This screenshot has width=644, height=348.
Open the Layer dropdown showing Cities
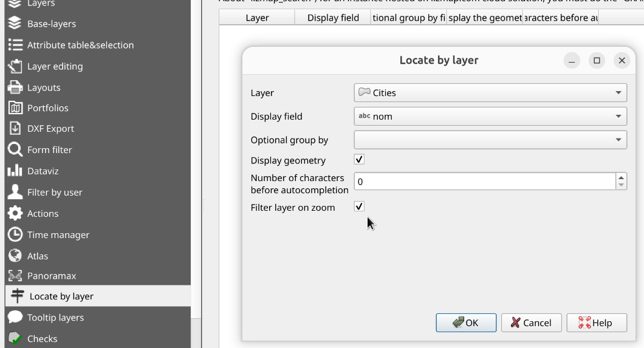490,93
